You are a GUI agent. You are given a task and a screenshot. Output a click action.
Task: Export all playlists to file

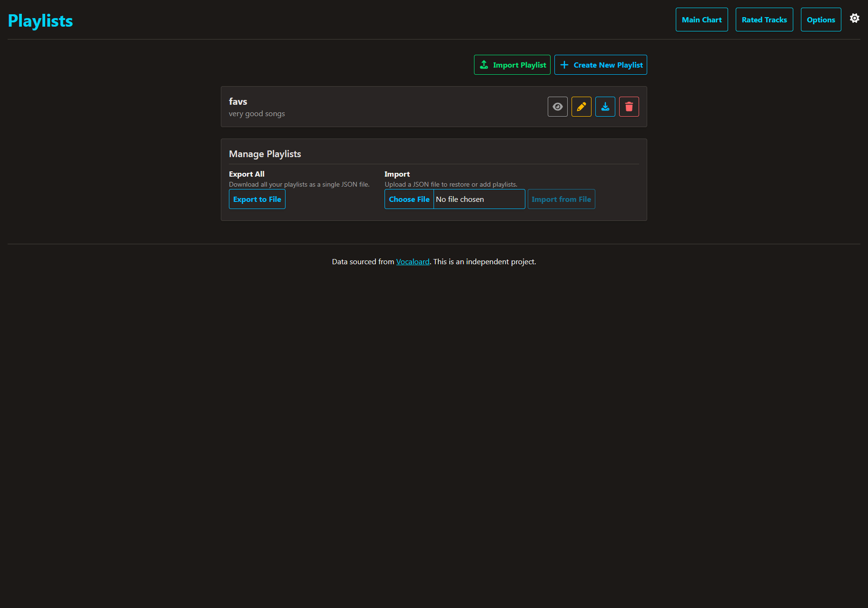(257, 199)
